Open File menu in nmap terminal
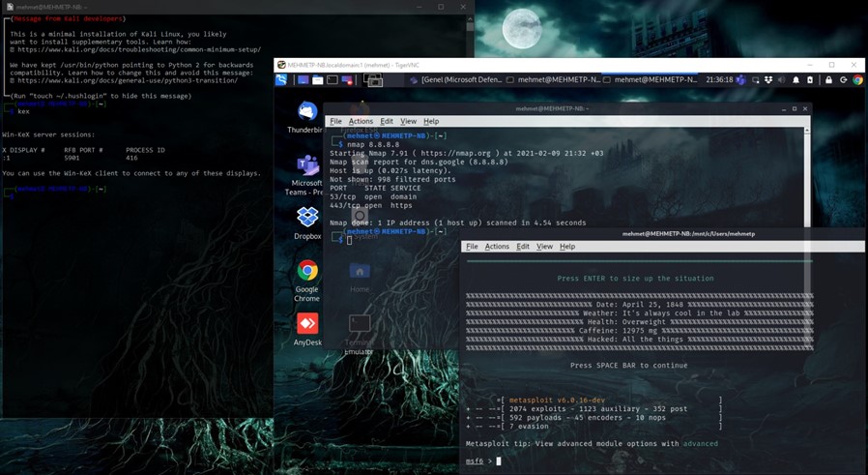This screenshot has height=475, width=868. pos(335,122)
